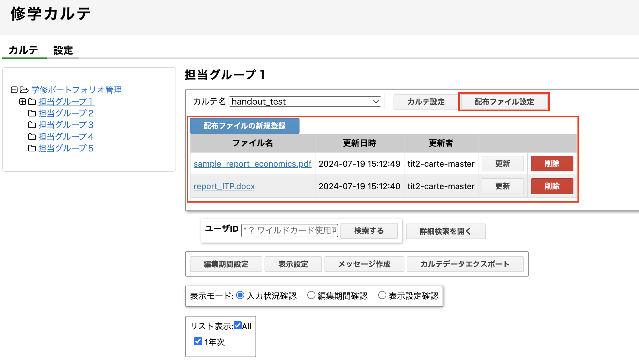Collapse the 学修ポートフォリオ管理 root node
The width and height of the screenshot is (639, 364).
click(x=14, y=90)
